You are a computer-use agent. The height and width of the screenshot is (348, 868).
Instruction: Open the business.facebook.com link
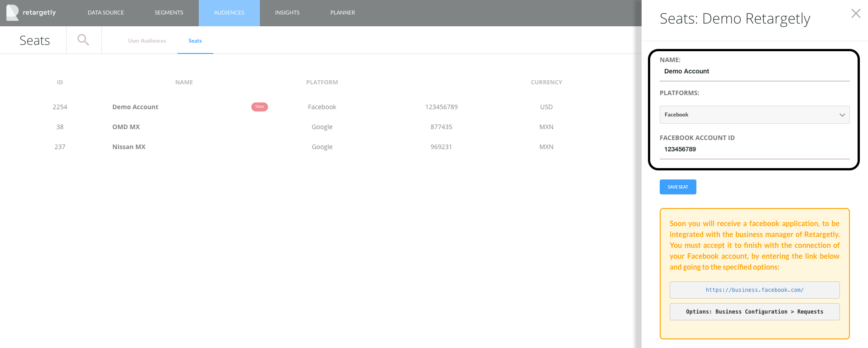[x=754, y=290]
